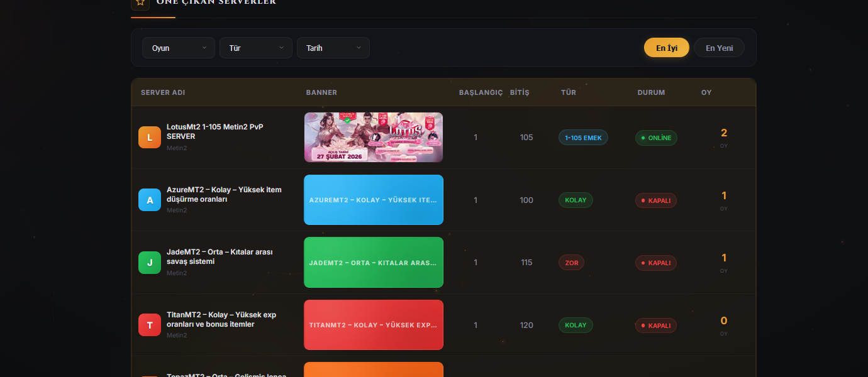Click the ONLINE status badge for LotusMt2

pyautogui.click(x=656, y=138)
